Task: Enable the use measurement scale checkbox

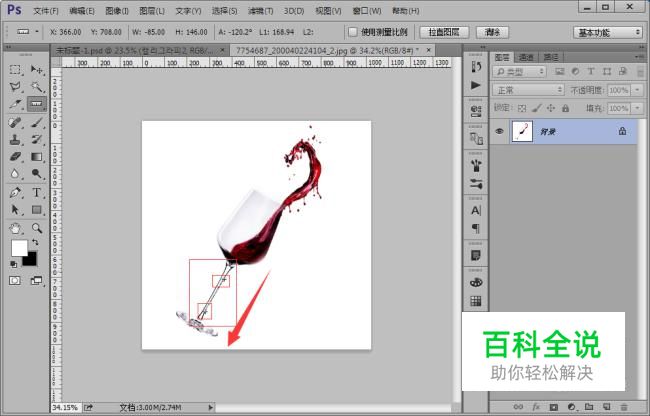Action: pos(352,32)
